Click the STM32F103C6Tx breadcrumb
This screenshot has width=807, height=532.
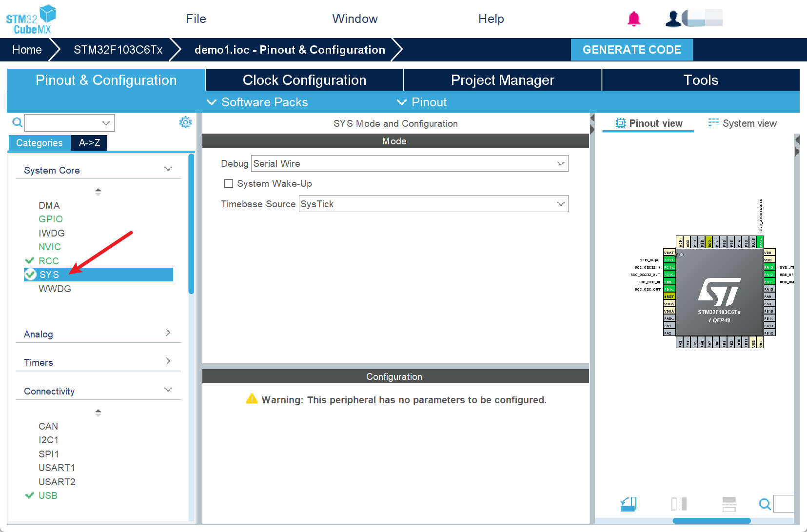pyautogui.click(x=118, y=50)
